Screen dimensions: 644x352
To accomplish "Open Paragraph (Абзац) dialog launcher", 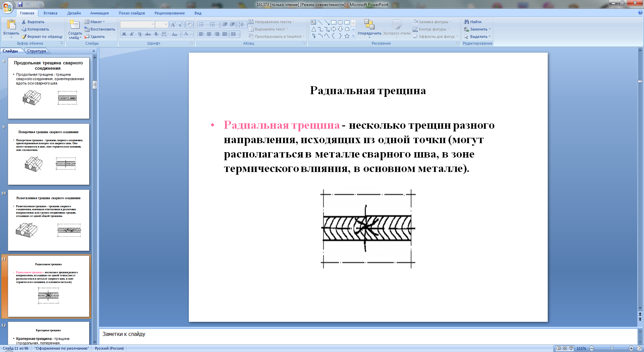I will 304,43.
